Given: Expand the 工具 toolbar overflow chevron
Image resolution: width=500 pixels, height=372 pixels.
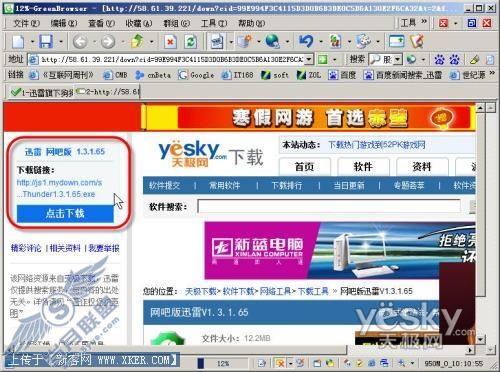Looking at the screenshot, I should pyautogui.click(x=424, y=21).
